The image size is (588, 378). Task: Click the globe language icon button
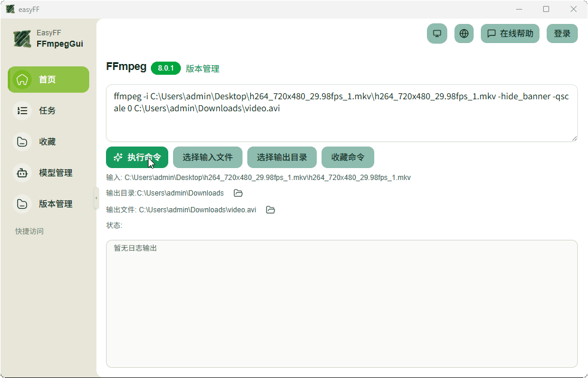[464, 33]
